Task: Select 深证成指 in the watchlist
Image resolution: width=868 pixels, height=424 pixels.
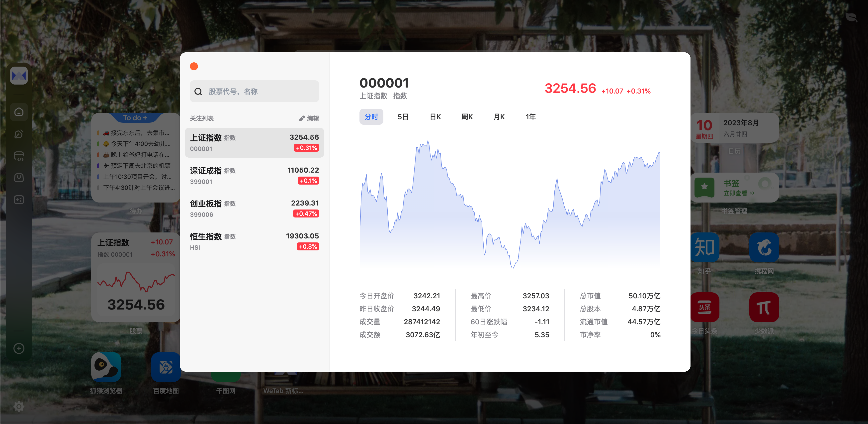Action: [x=254, y=175]
